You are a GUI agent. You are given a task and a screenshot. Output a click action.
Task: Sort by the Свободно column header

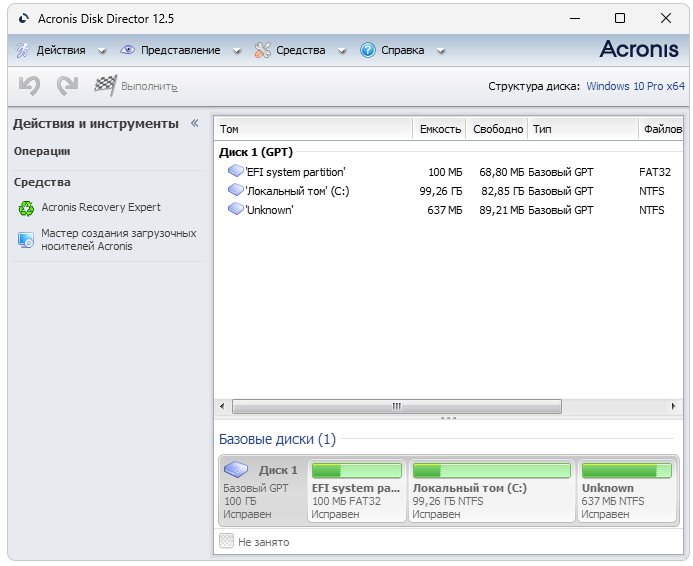coord(497,129)
